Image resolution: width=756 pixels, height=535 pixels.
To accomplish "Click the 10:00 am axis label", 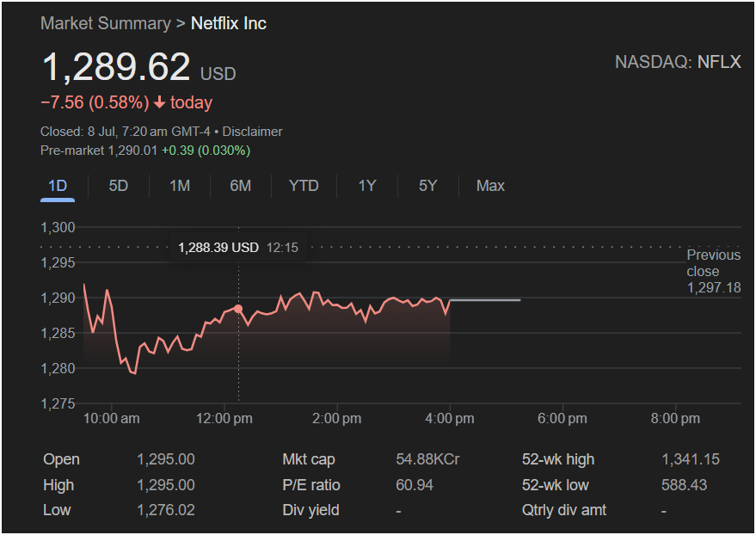I will (111, 418).
